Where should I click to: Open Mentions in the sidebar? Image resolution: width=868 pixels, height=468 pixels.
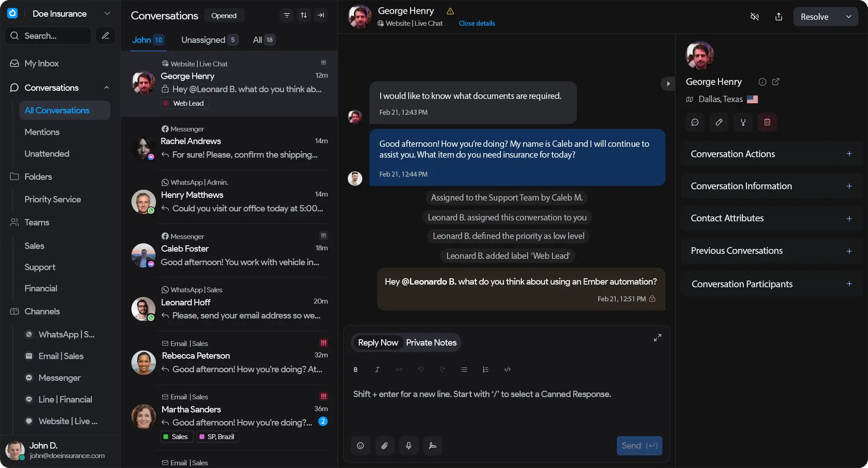pos(42,132)
